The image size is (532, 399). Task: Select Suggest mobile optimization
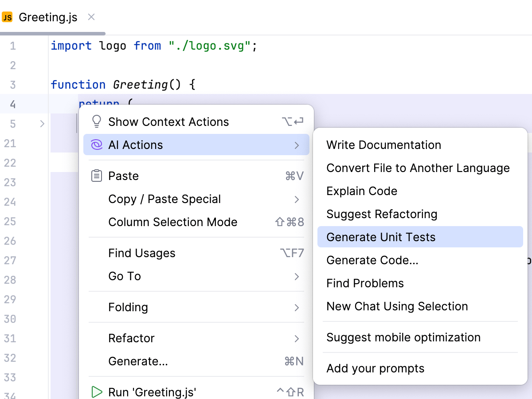click(x=403, y=337)
